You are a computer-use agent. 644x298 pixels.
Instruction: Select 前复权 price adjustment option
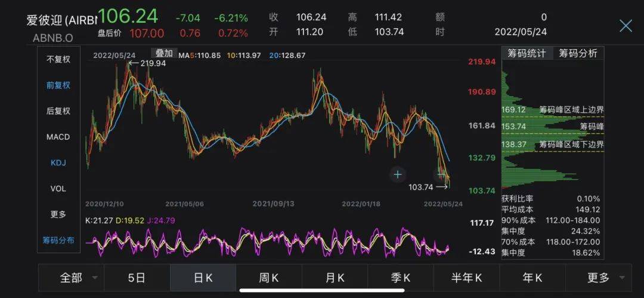pyautogui.click(x=58, y=85)
